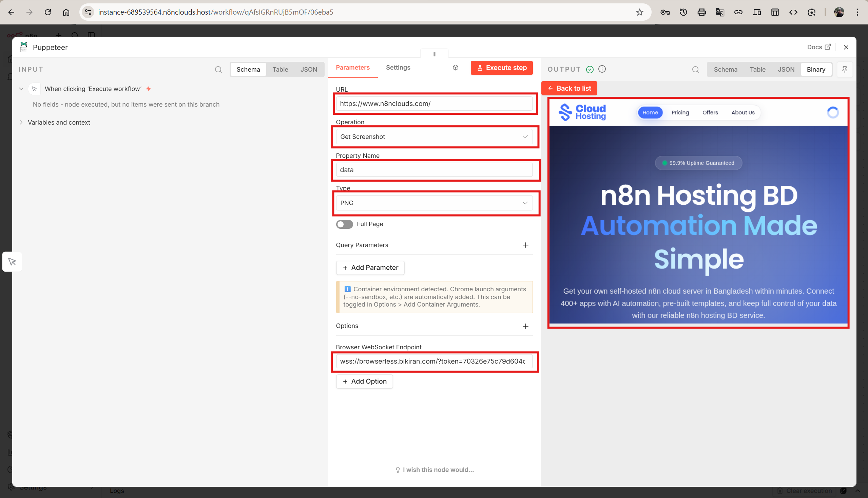Click the URL input field

click(x=434, y=104)
